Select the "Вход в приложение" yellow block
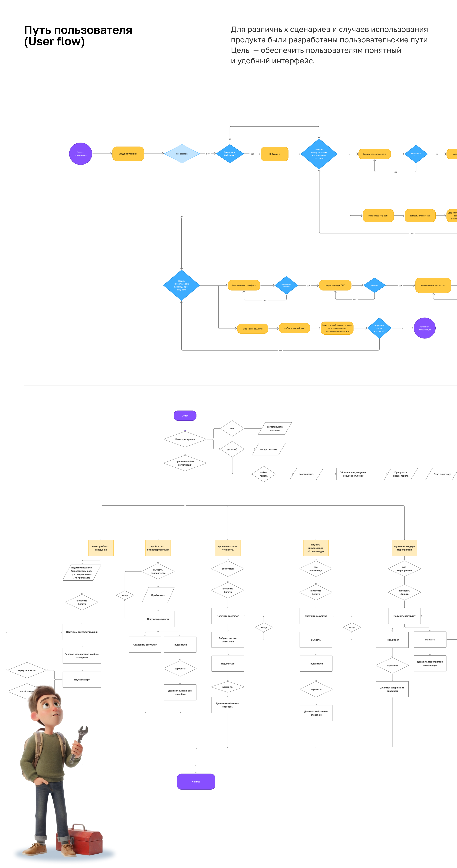Screen dimensions: 457x868 (128, 154)
